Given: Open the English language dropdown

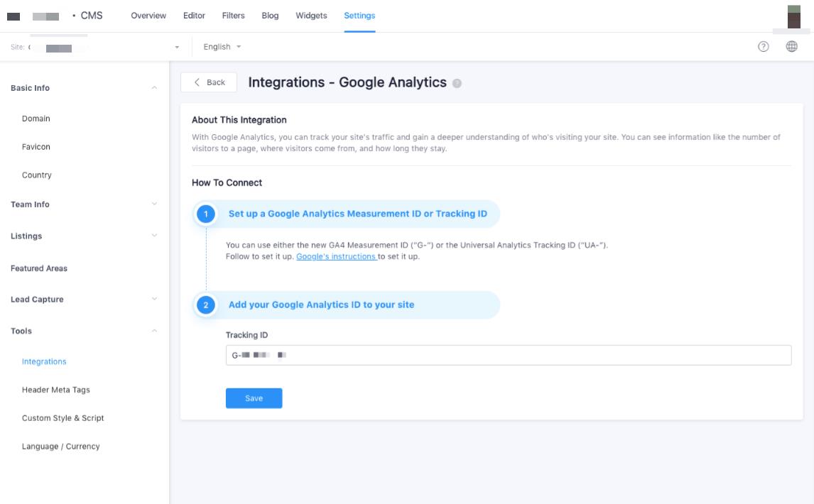Looking at the screenshot, I should [222, 47].
